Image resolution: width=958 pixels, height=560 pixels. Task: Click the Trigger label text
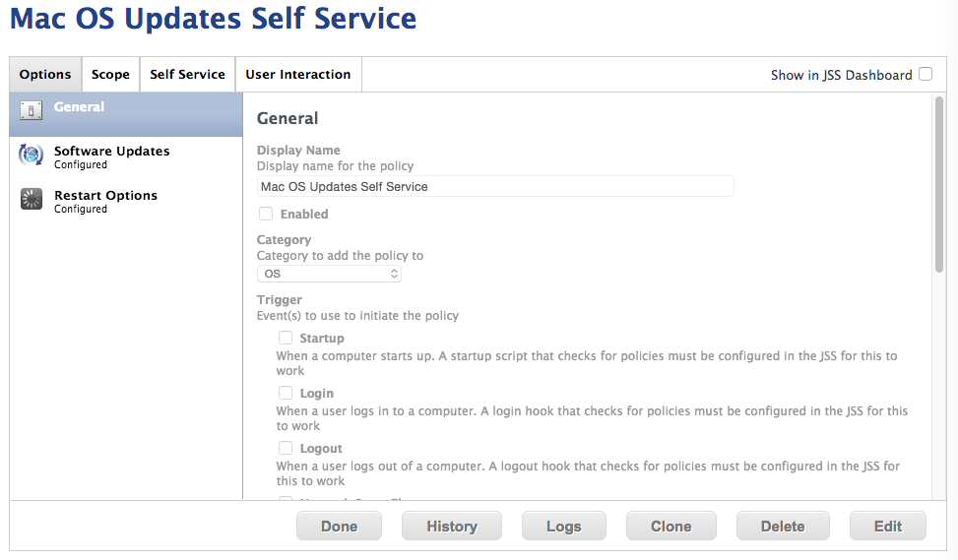point(280,299)
